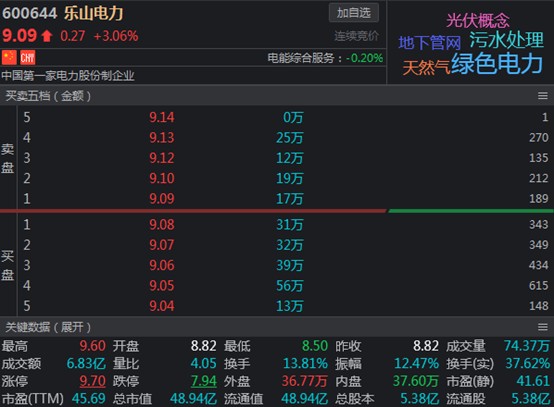The width and height of the screenshot is (554, 407).
Task: Click the red sell-side ratio bar
Action: [193, 211]
